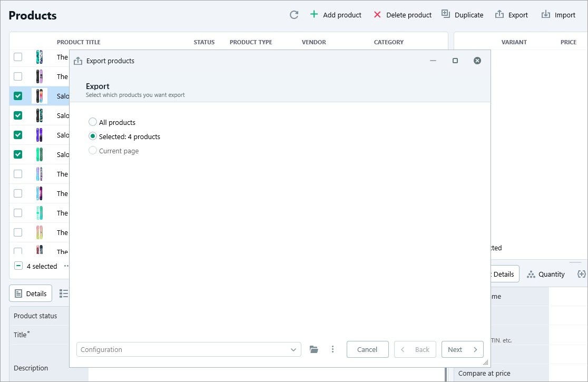Click the first product's snowboard thumbnail
Image resolution: width=588 pixels, height=382 pixels.
(40, 57)
